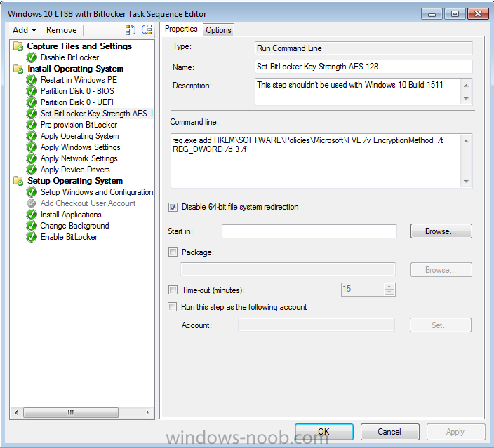
Task: Select the Pre-provision BitLocker step
Action: coord(79,125)
